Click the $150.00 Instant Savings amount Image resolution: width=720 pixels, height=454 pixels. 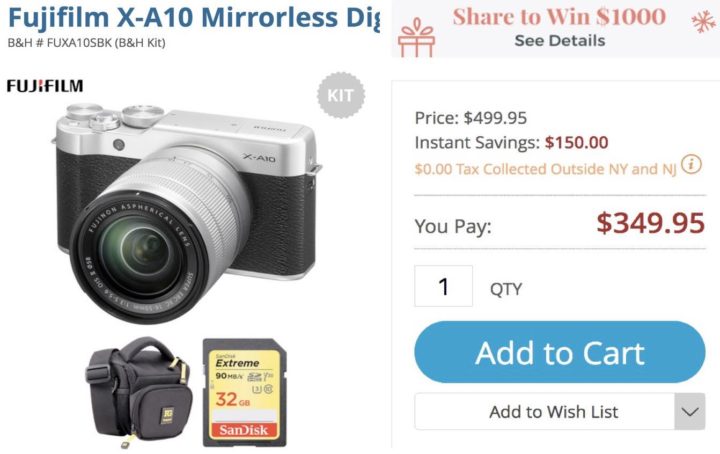click(x=576, y=142)
